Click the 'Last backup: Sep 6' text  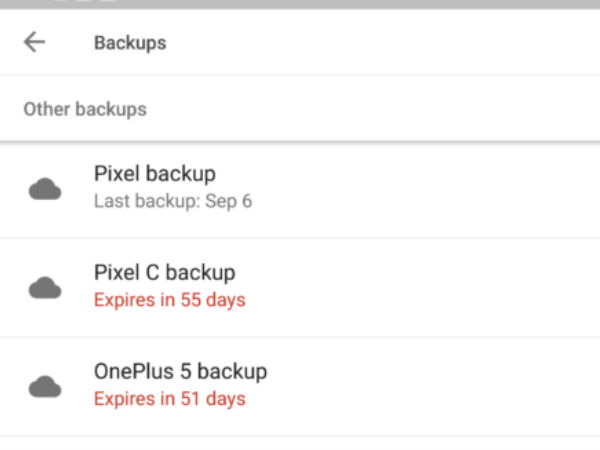point(172,201)
